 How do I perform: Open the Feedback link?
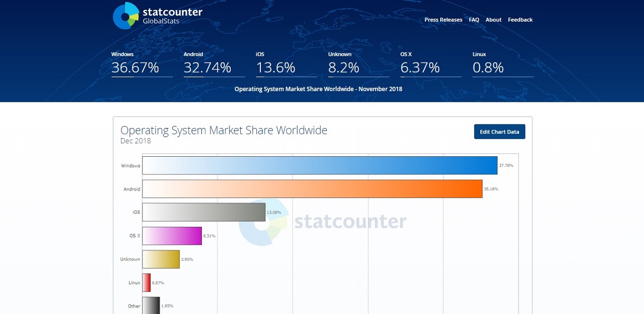(x=520, y=20)
